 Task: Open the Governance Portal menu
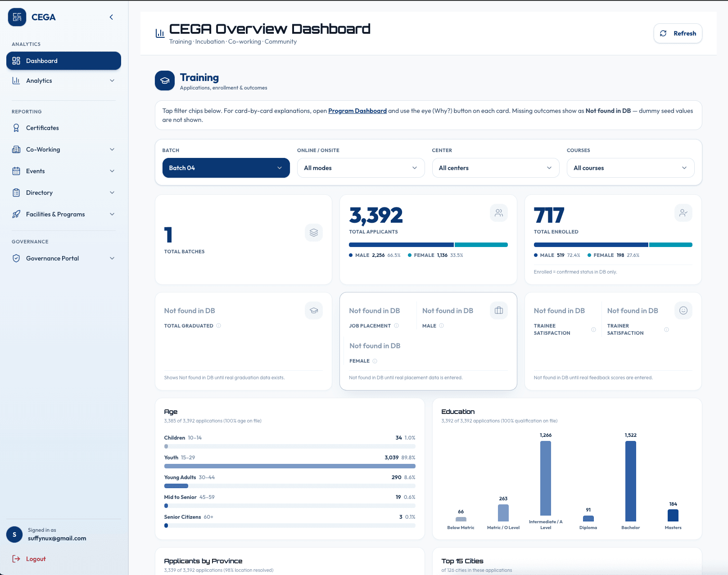pyautogui.click(x=63, y=258)
